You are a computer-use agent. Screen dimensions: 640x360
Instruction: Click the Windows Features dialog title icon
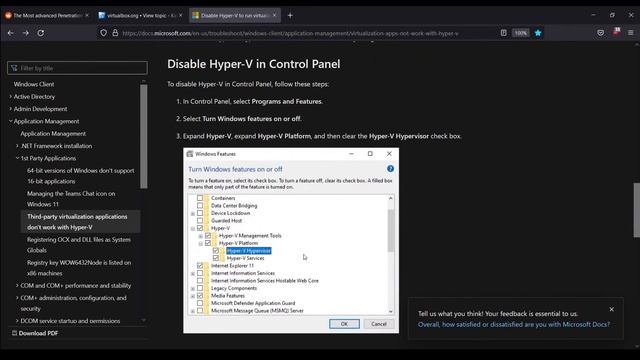coord(190,154)
